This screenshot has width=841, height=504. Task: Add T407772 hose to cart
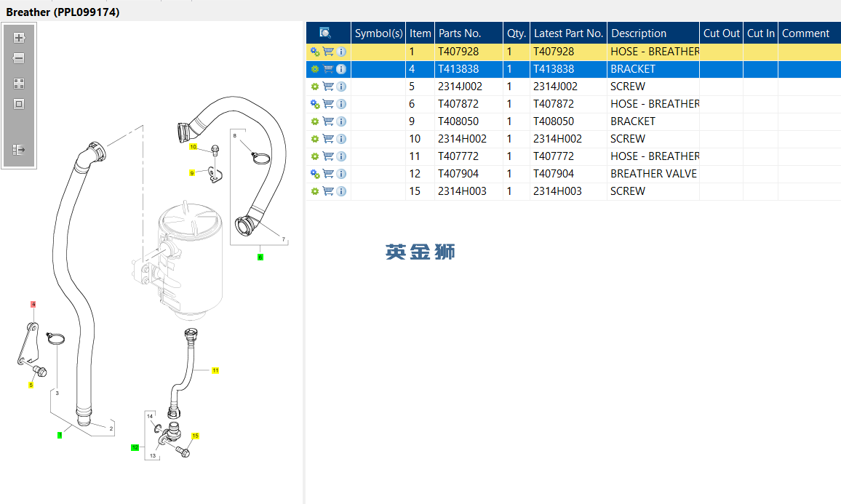(x=328, y=156)
